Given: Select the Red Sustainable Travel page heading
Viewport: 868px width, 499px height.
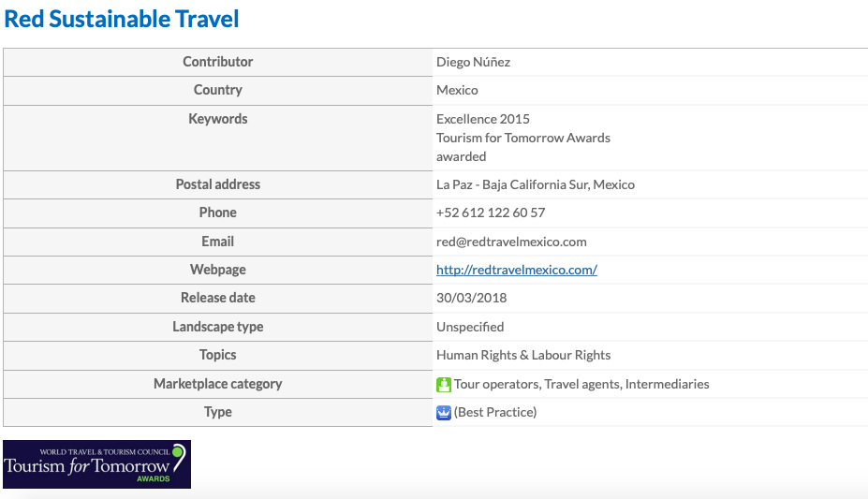Looking at the screenshot, I should 121,19.
